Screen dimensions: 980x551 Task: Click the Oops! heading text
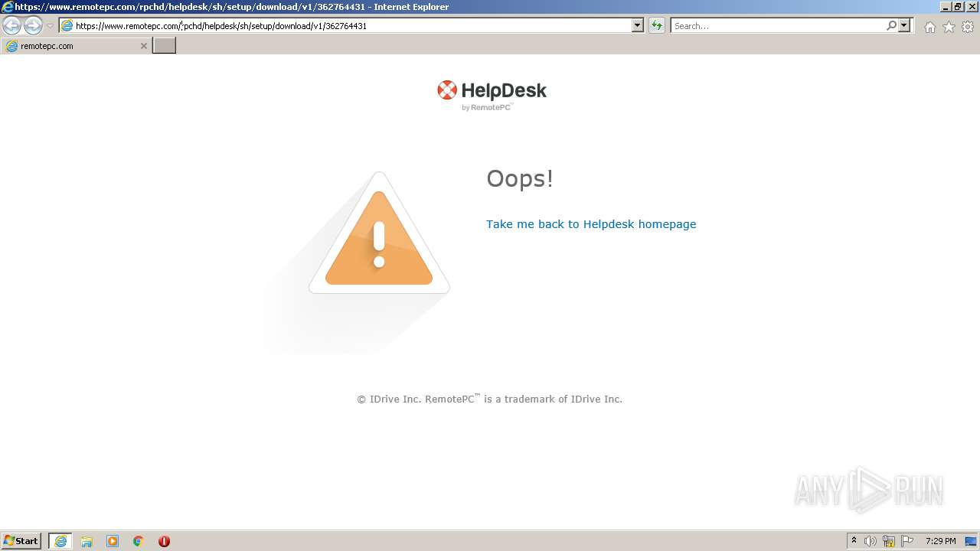520,178
